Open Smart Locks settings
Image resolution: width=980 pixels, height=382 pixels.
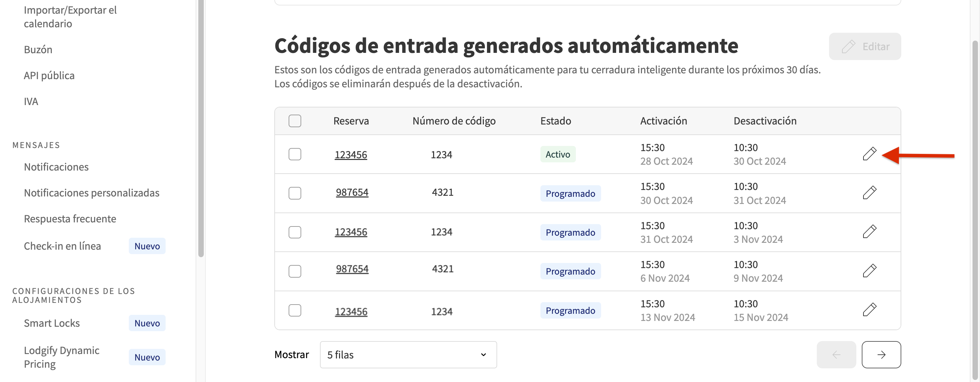coord(51,323)
